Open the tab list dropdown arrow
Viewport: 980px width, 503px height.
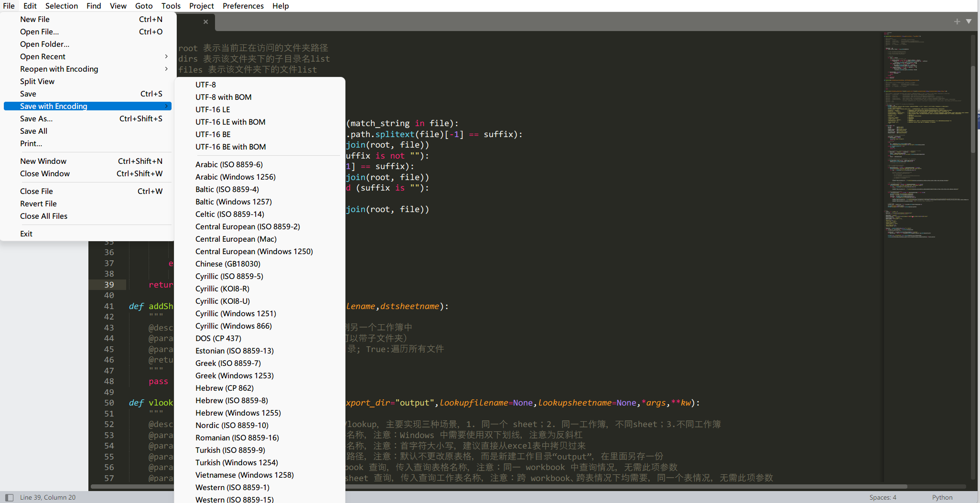click(x=969, y=21)
